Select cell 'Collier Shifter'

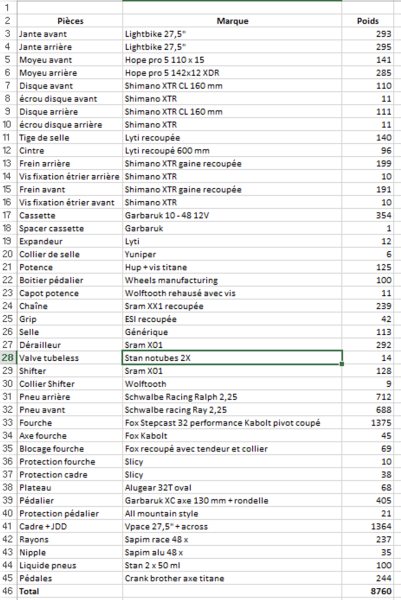(70, 384)
